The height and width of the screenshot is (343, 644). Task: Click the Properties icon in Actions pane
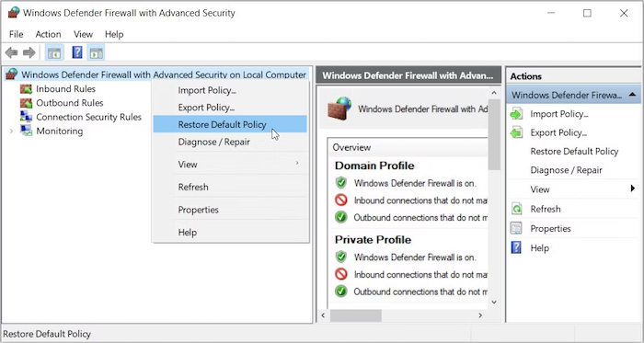tap(516, 228)
